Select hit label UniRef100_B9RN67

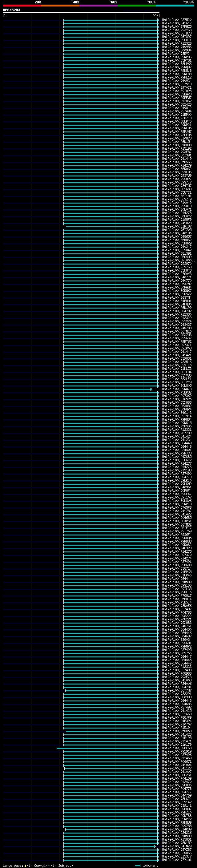pos(176,291)
